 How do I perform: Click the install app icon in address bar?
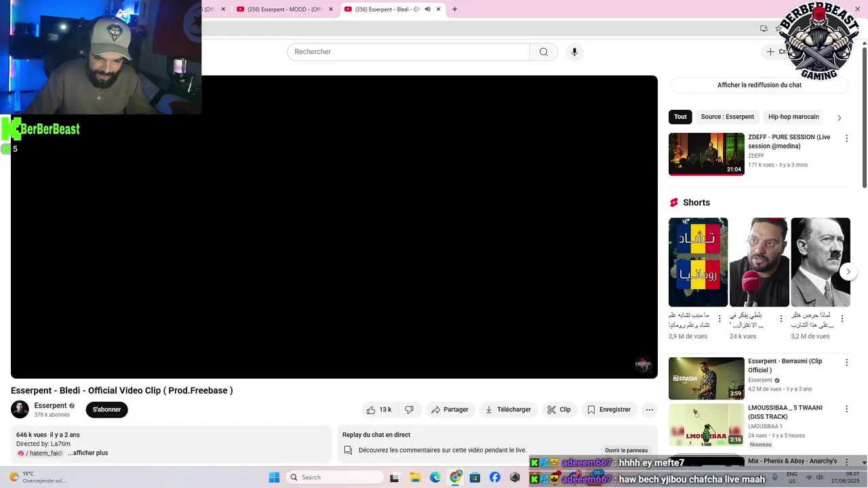(764, 28)
